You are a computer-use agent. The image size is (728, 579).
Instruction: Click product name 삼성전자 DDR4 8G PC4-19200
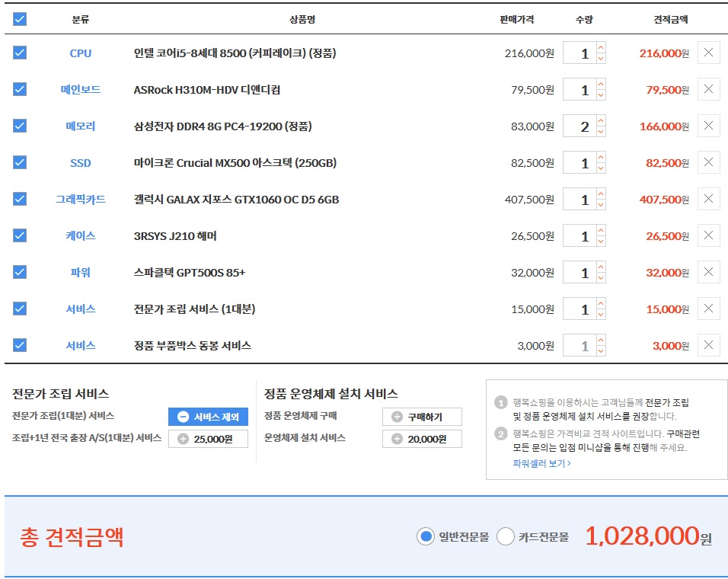coord(223,126)
